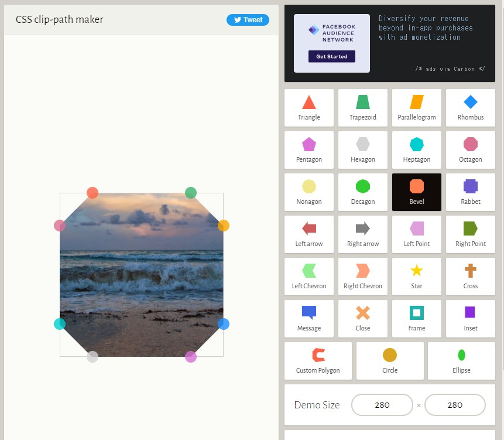Select the Trapezoid shape
This screenshot has width=504, height=440.
362,108
